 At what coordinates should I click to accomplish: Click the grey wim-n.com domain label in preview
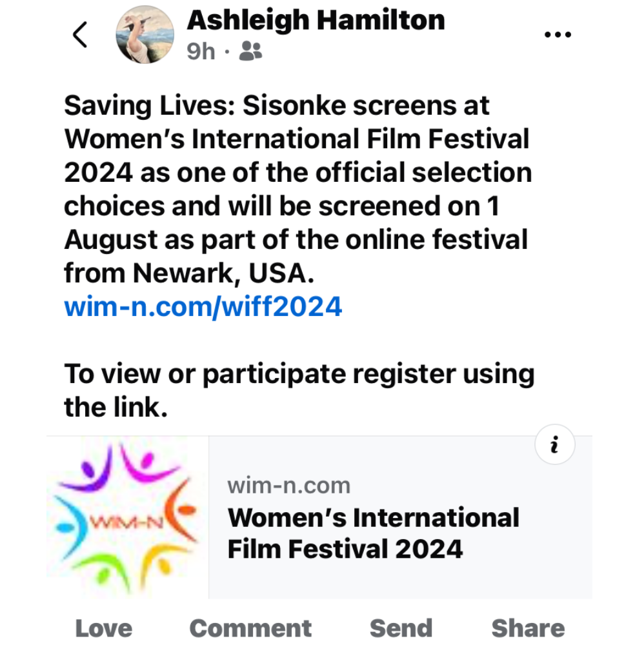tap(288, 485)
